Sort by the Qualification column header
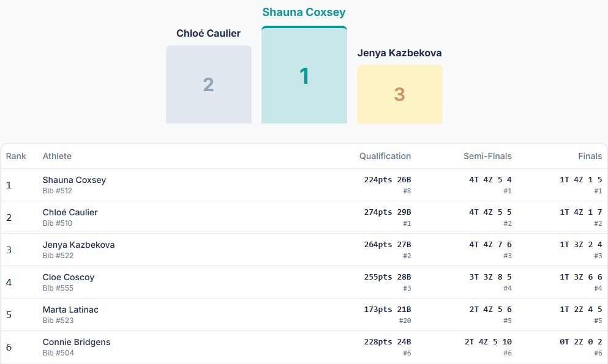608x364 pixels. coord(385,156)
